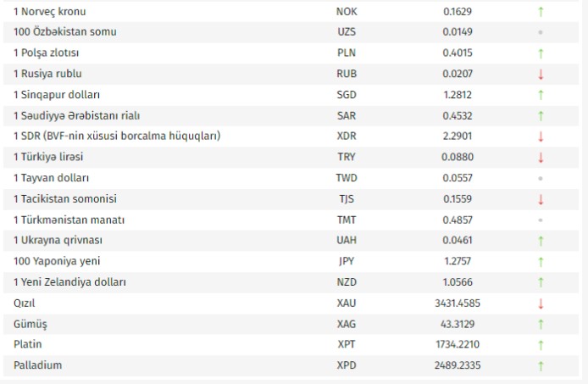Click the TMT currency code
The height and width of the screenshot is (384, 588).
click(x=347, y=220)
